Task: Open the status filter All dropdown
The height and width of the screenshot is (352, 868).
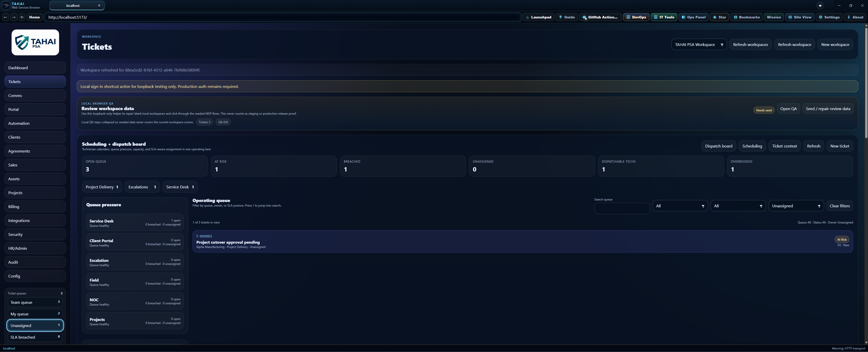Action: (738, 206)
